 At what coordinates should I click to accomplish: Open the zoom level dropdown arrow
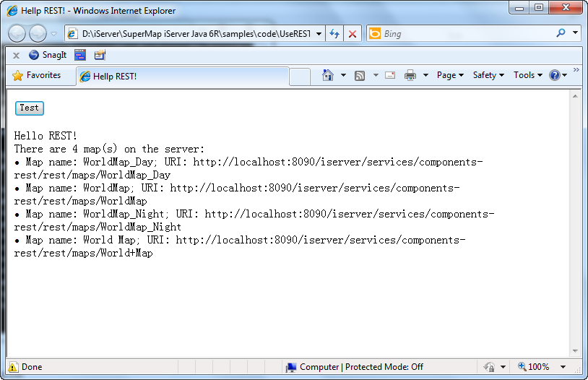pos(563,367)
